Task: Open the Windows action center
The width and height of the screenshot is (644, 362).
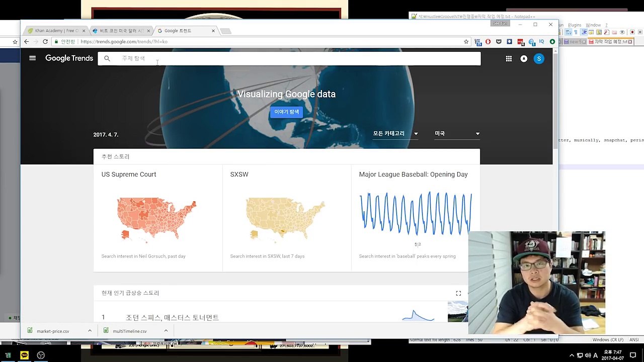Action: [633, 355]
